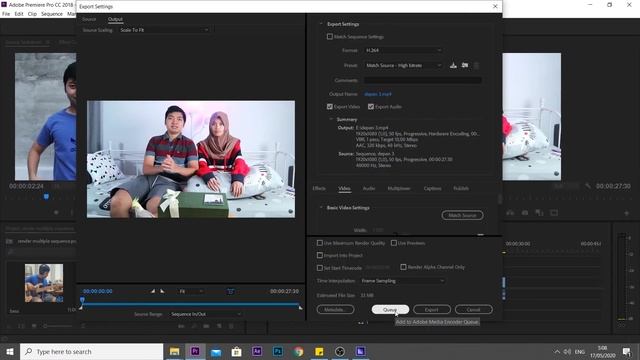Click the Cancel button
The image size is (640, 360).
[x=473, y=309]
